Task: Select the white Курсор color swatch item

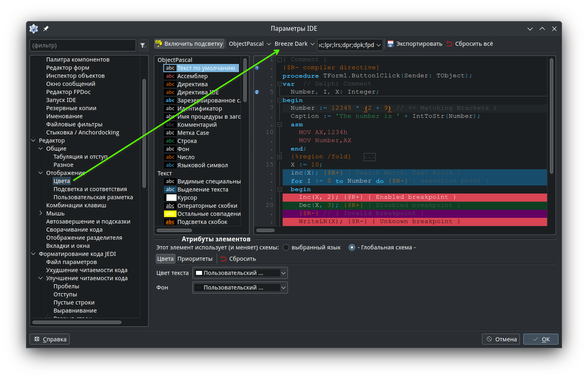Action: point(171,198)
